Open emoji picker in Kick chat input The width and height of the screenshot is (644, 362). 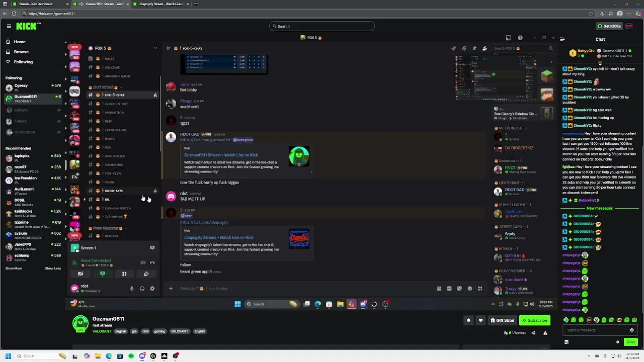click(x=632, y=330)
